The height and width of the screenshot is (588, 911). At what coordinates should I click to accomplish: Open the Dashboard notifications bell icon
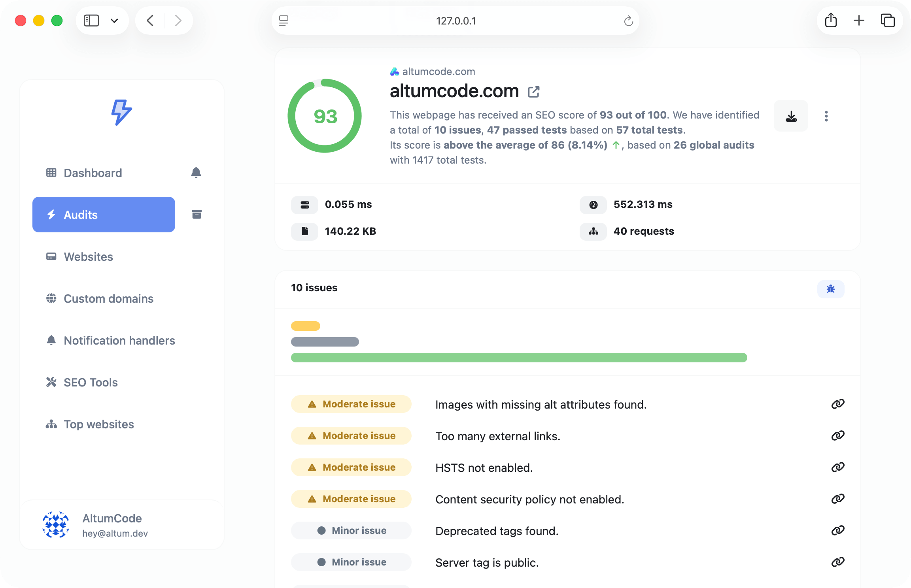(196, 173)
